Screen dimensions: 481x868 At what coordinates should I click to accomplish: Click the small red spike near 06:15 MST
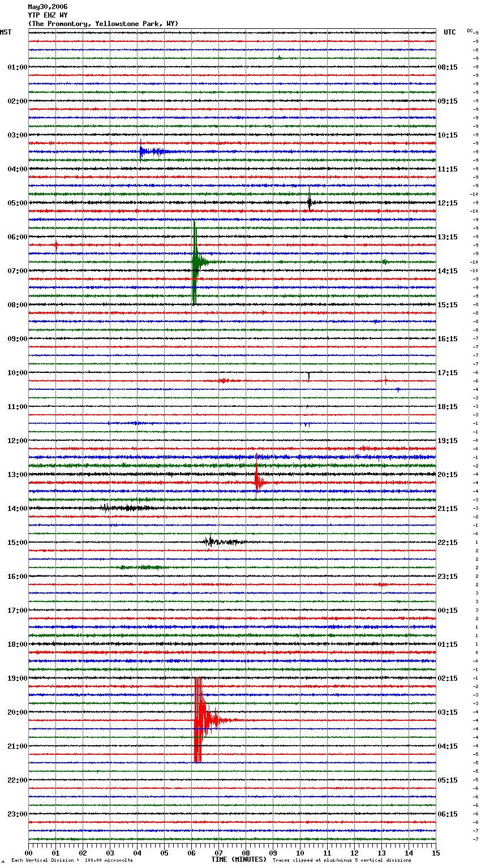(56, 245)
